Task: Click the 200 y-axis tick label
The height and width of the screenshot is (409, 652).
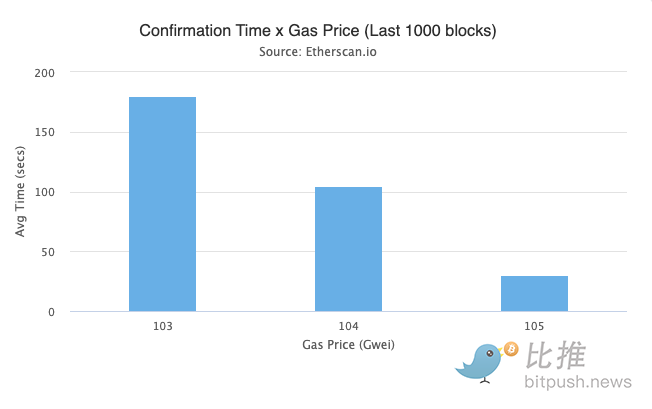Action: 44,73
